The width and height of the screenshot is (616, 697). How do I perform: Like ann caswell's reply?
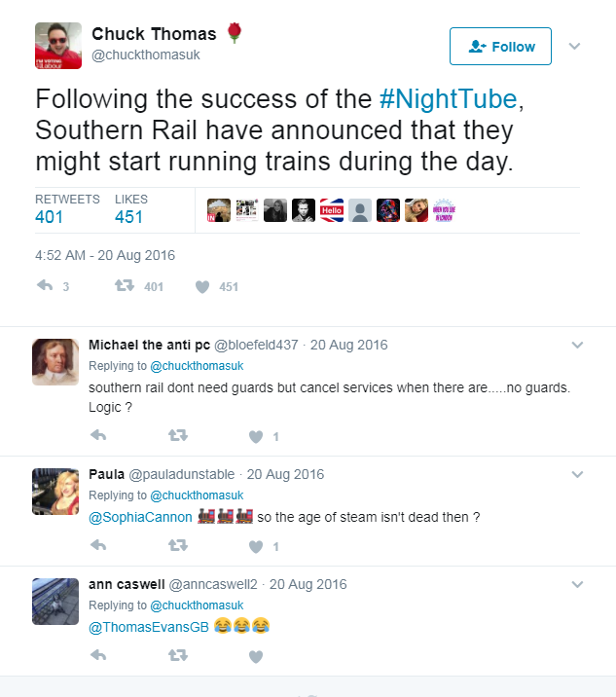(x=256, y=656)
